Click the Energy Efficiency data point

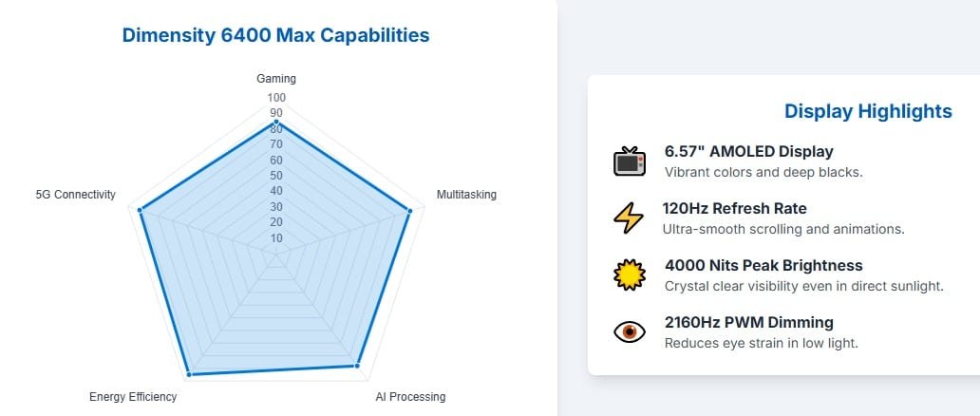[188, 371]
